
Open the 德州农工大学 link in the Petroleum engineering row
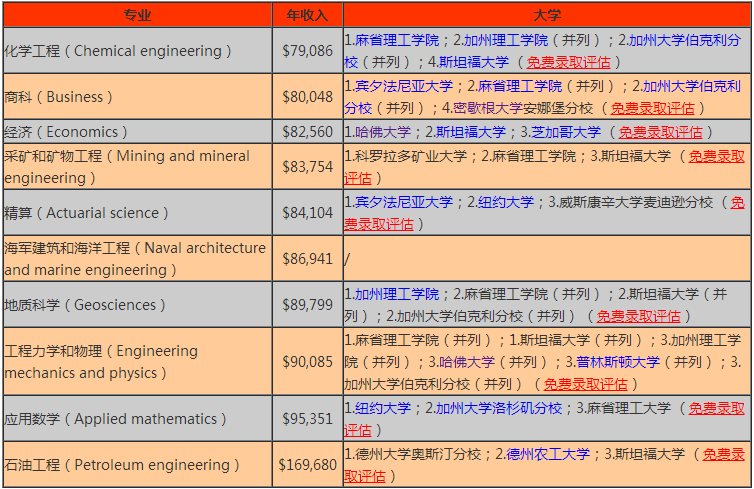(548, 453)
